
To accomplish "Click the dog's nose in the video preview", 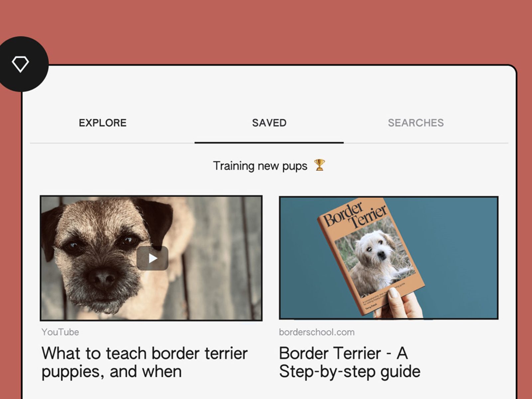I will click(102, 278).
